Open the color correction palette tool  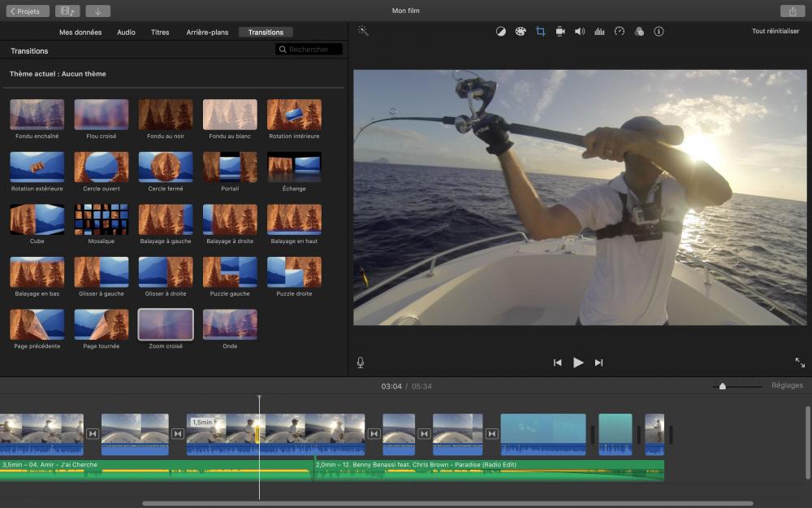pyautogui.click(x=520, y=32)
